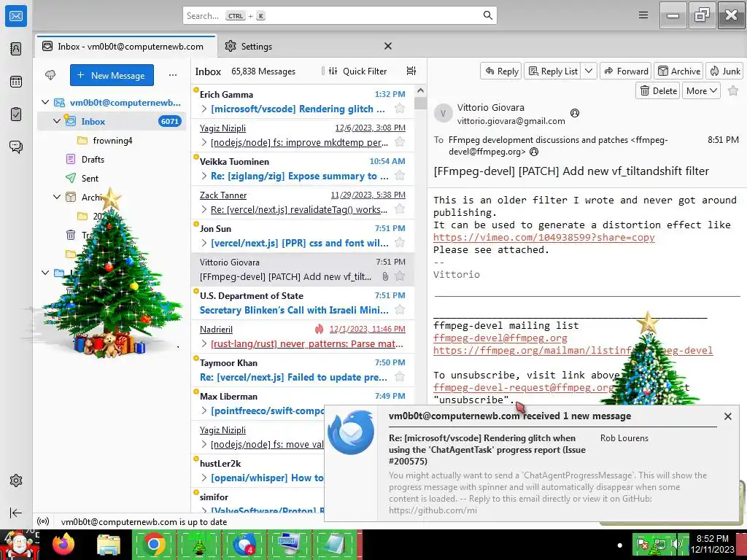Open the Address Book space
This screenshot has width=747, height=560.
click(16, 49)
